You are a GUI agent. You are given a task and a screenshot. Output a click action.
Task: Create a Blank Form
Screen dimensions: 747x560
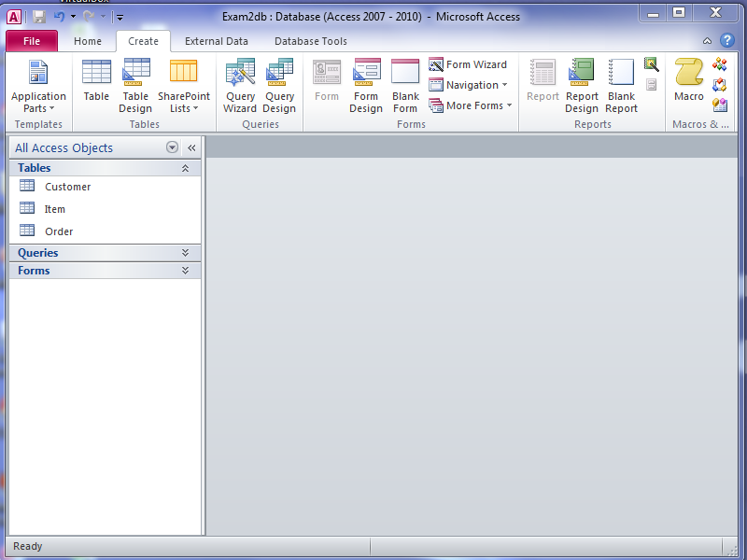[405, 84]
